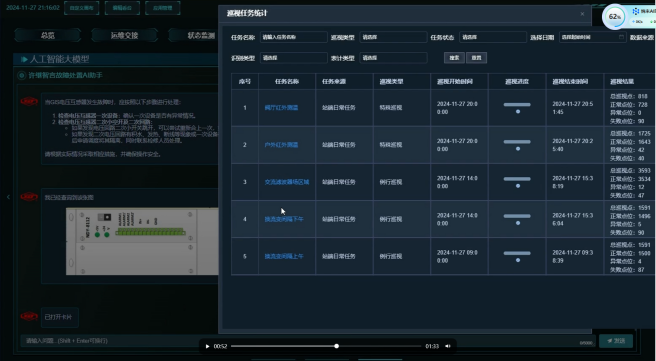Open the 识别类型 dropdown
This screenshot has width=656, height=361.
tap(294, 58)
